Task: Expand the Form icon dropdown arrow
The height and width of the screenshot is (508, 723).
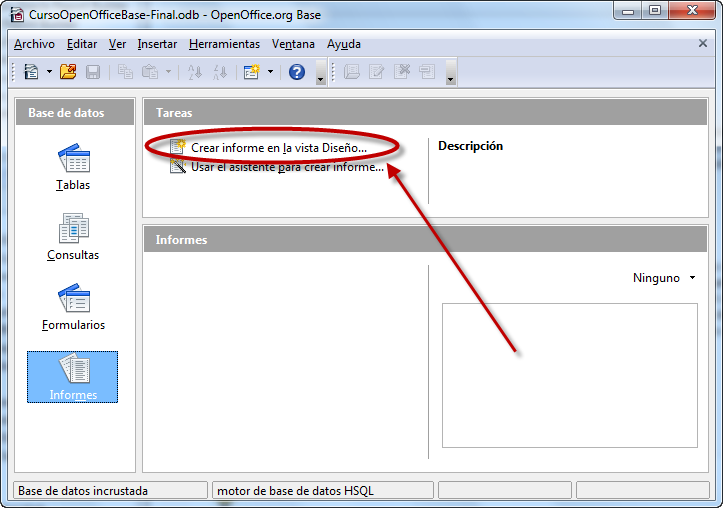Action: tap(270, 72)
